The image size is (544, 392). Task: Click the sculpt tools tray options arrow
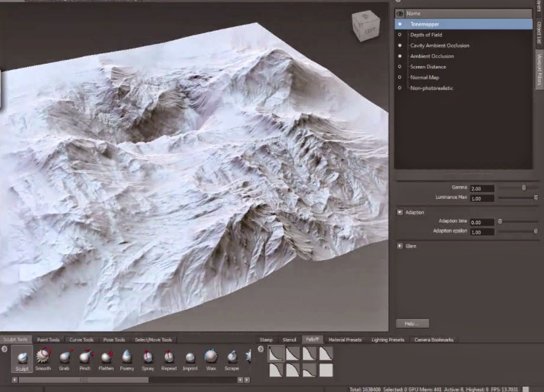4,349
